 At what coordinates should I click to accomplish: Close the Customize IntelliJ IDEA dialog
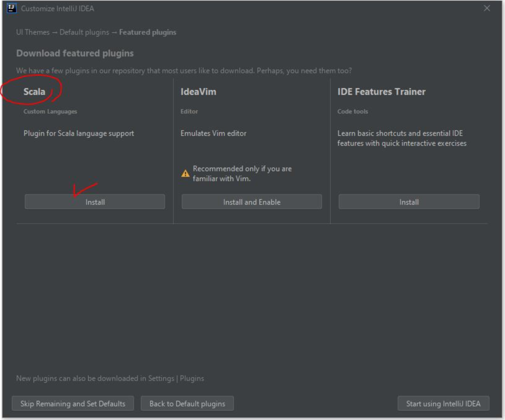487,8
